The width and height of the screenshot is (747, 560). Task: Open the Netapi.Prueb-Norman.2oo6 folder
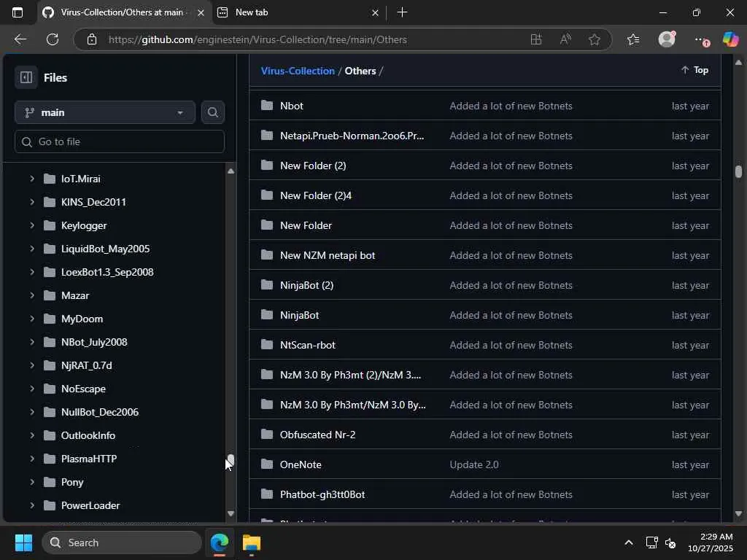point(352,136)
